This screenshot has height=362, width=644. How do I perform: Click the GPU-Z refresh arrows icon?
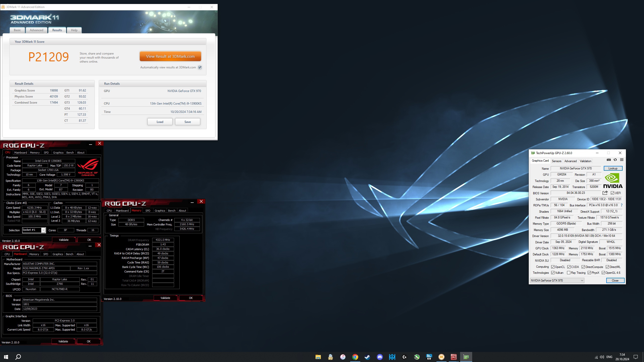tap(615, 160)
